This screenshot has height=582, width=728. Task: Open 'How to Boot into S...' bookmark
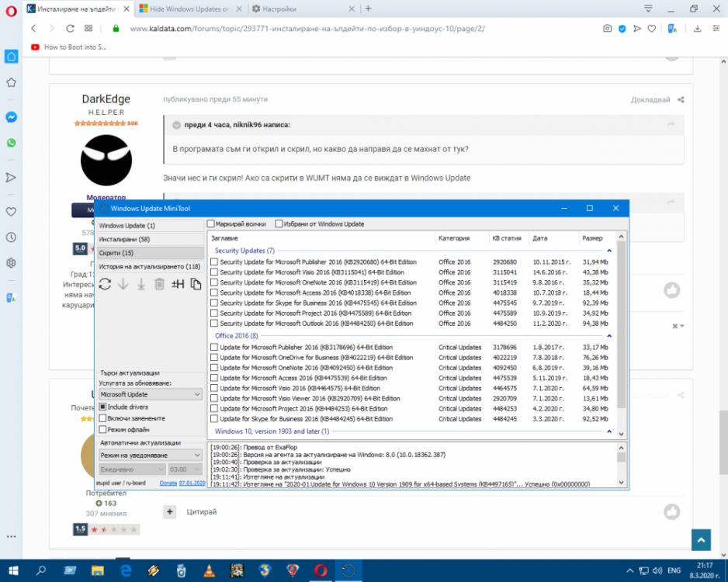pyautogui.click(x=69, y=47)
